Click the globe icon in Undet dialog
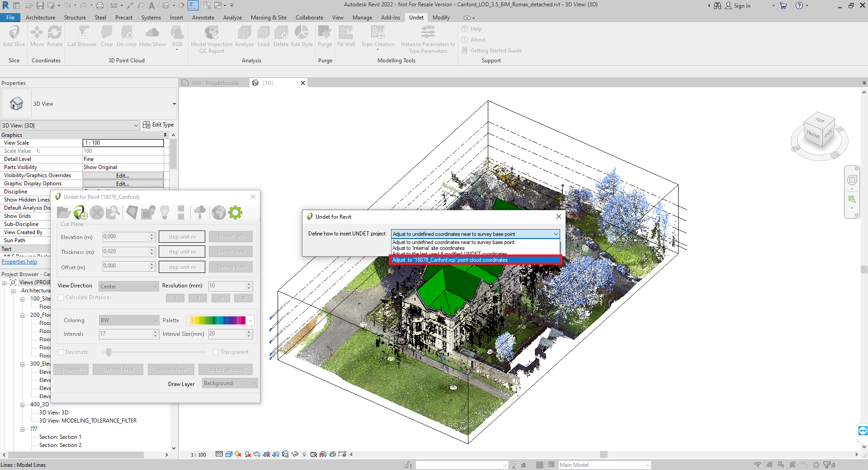The width and height of the screenshot is (868, 470). [x=218, y=212]
